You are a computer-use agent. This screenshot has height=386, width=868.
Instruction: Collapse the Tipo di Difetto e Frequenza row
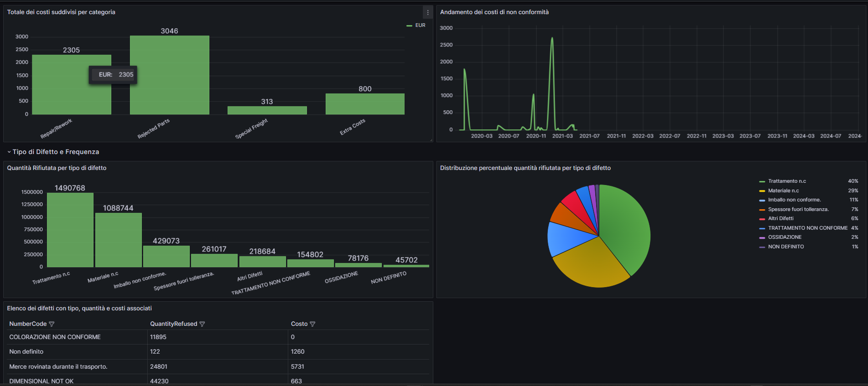[x=9, y=152]
